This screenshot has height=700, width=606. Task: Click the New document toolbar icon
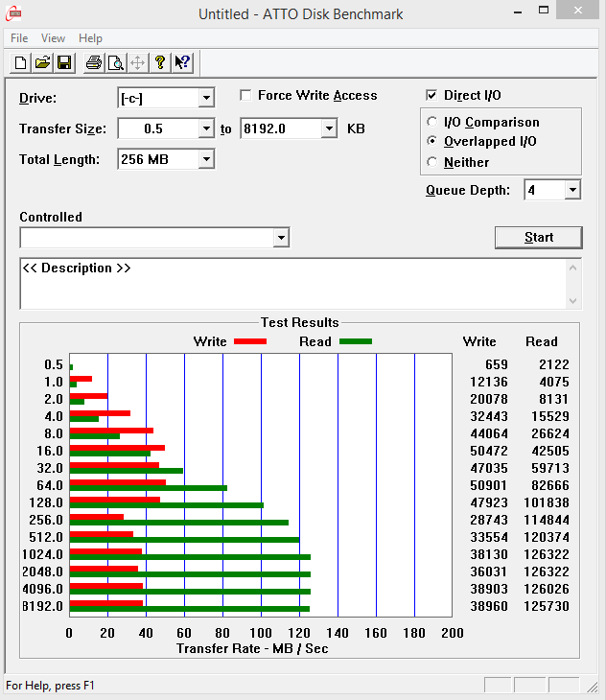(x=20, y=62)
